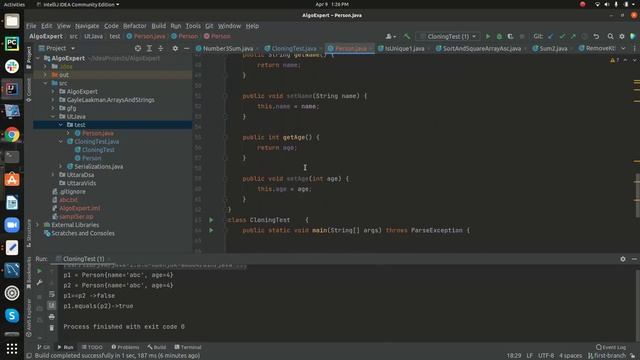This screenshot has width=640, height=360.
Task: Click UTF-8 encoding in status bar
Action: point(546,356)
